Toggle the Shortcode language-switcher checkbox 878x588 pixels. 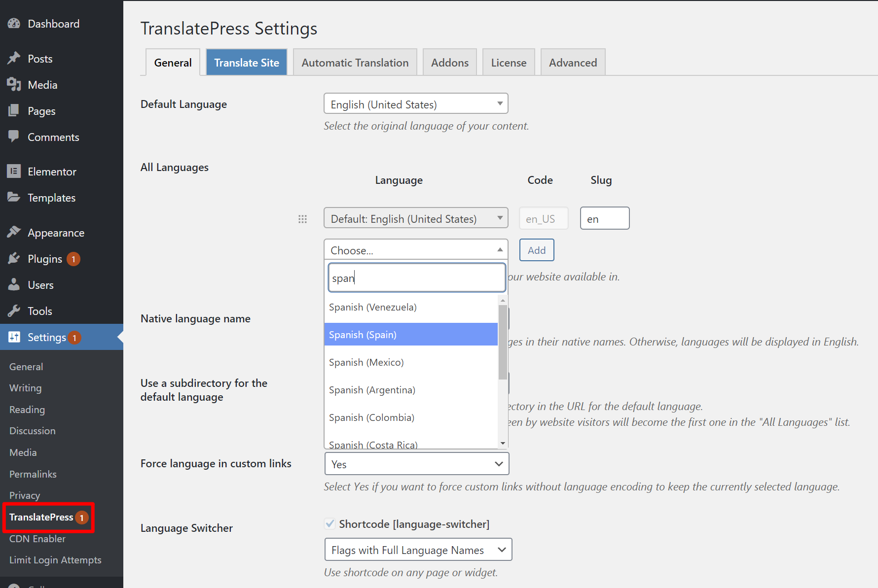(329, 524)
